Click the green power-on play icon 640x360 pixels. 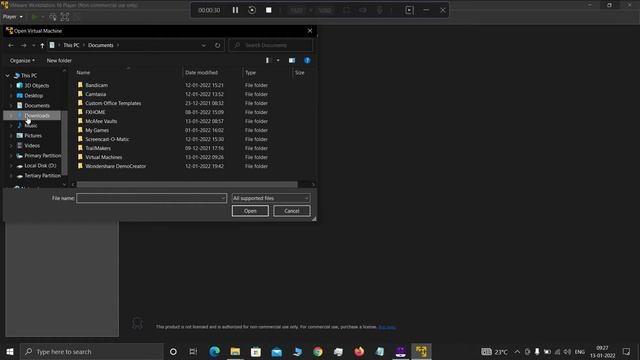pyautogui.click(x=35, y=17)
